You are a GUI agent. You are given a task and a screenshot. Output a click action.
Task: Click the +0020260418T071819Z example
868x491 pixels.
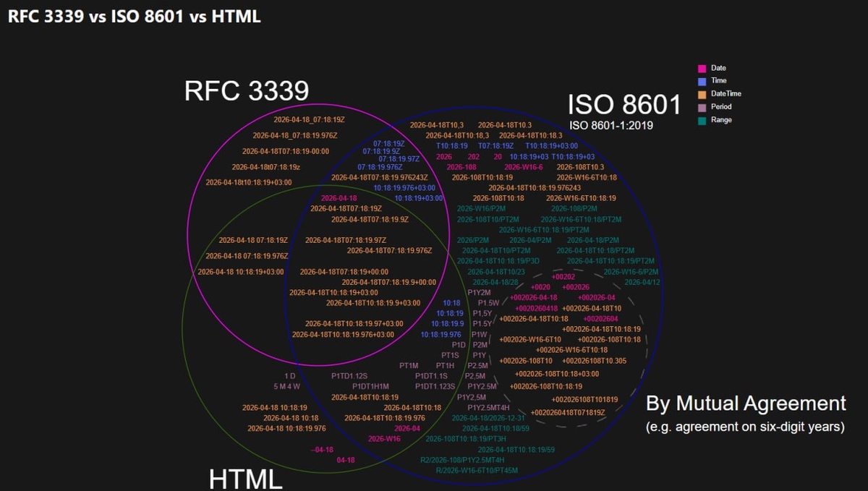click(x=568, y=412)
